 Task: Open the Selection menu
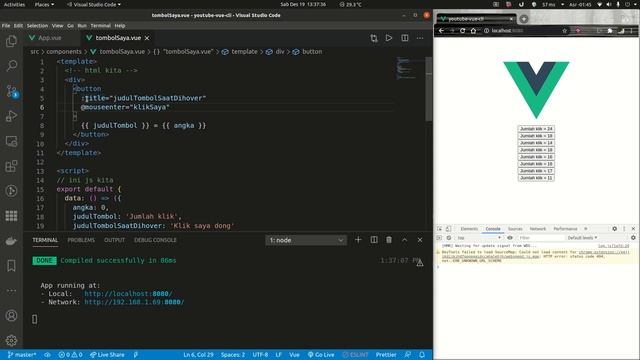click(37, 25)
